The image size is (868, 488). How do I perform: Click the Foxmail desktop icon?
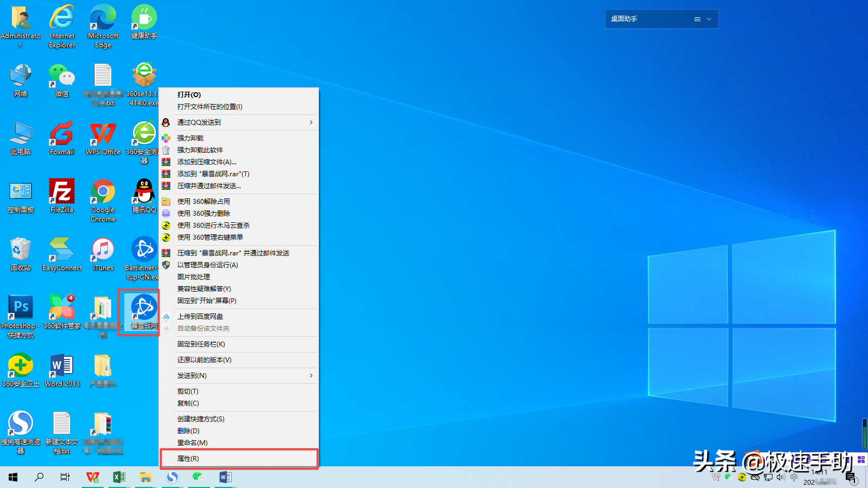coord(62,134)
